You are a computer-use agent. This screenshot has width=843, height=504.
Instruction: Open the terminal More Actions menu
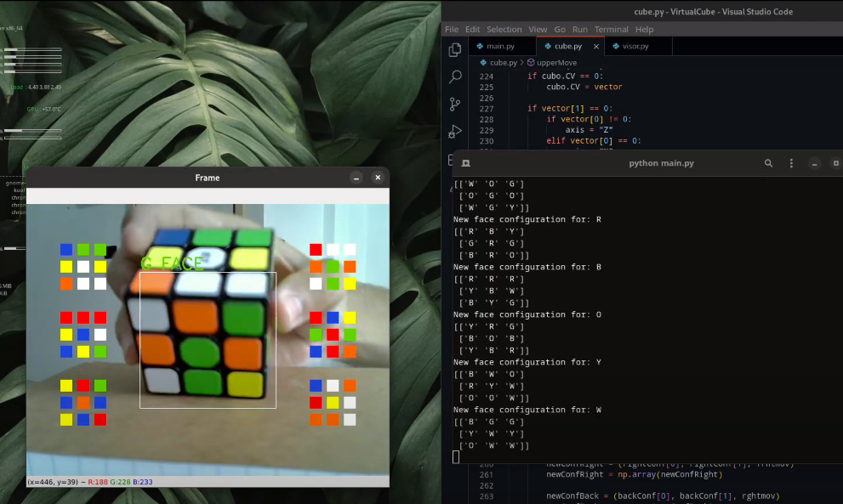coord(790,163)
